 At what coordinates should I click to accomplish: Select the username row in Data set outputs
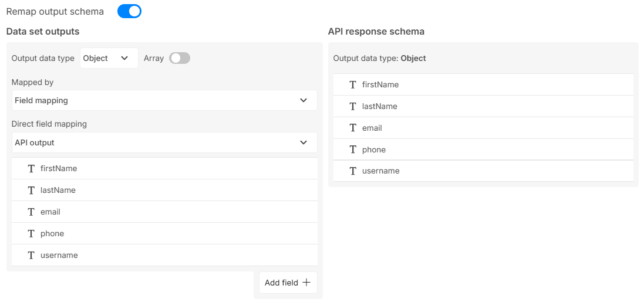tap(164, 256)
